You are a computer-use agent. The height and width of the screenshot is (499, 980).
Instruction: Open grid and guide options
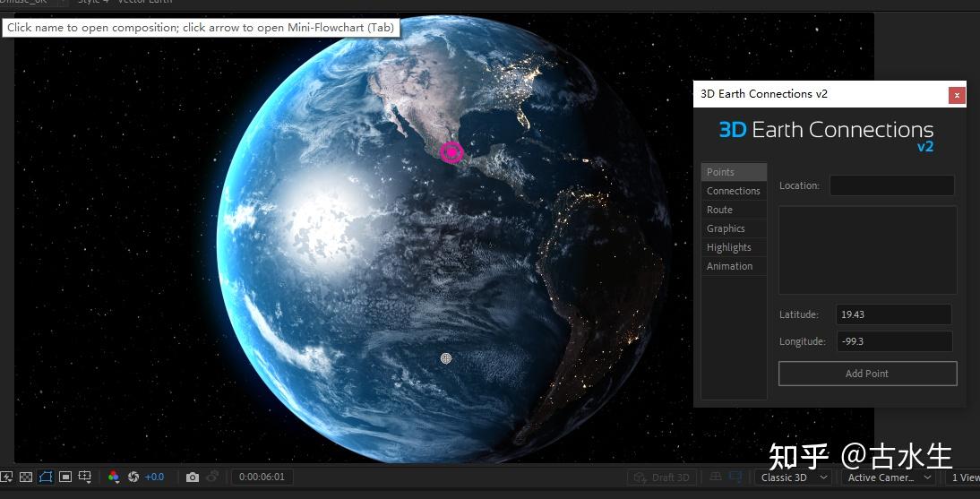(x=84, y=477)
